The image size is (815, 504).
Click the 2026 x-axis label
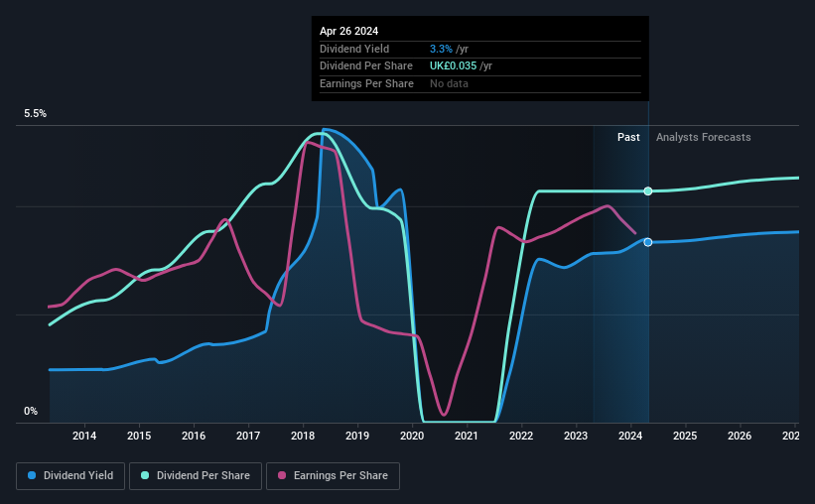pos(740,436)
